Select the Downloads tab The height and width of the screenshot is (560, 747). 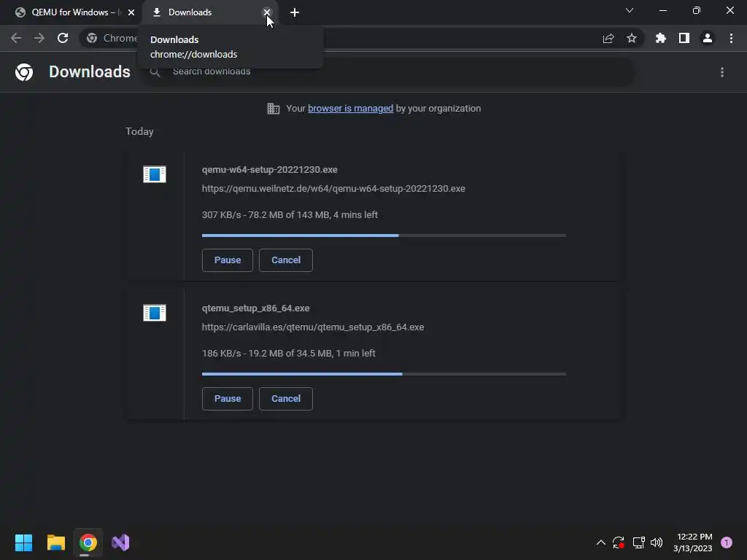point(209,12)
